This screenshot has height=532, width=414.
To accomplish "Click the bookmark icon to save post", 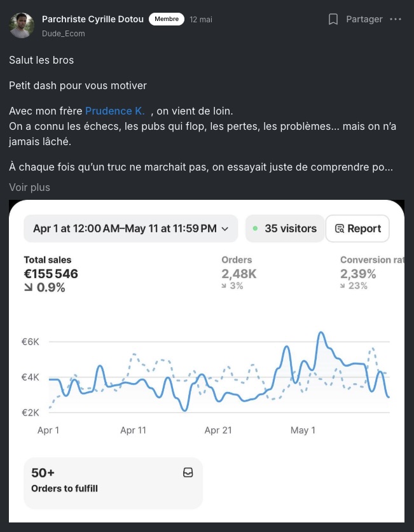I will (333, 19).
